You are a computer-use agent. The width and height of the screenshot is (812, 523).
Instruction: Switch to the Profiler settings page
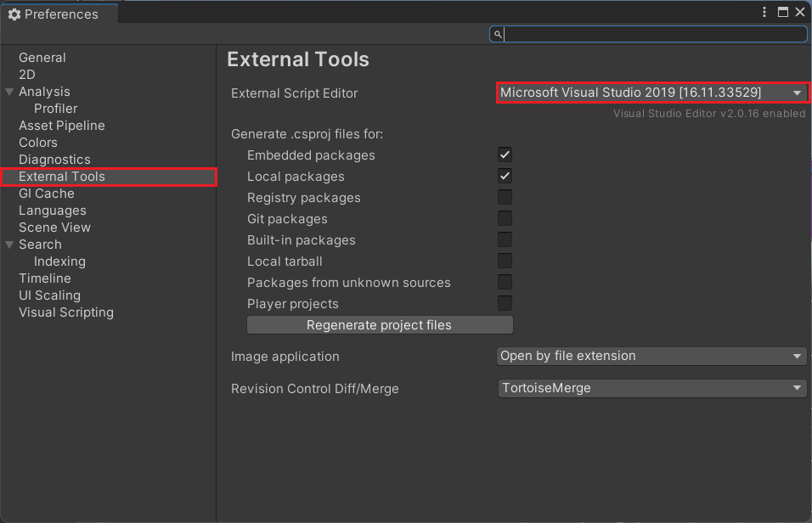[x=56, y=108]
